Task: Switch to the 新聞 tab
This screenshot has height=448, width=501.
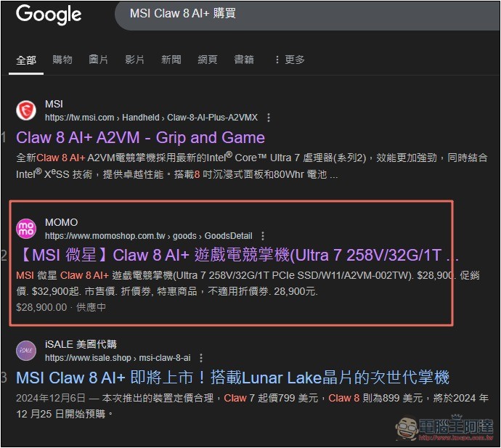Action: (171, 60)
